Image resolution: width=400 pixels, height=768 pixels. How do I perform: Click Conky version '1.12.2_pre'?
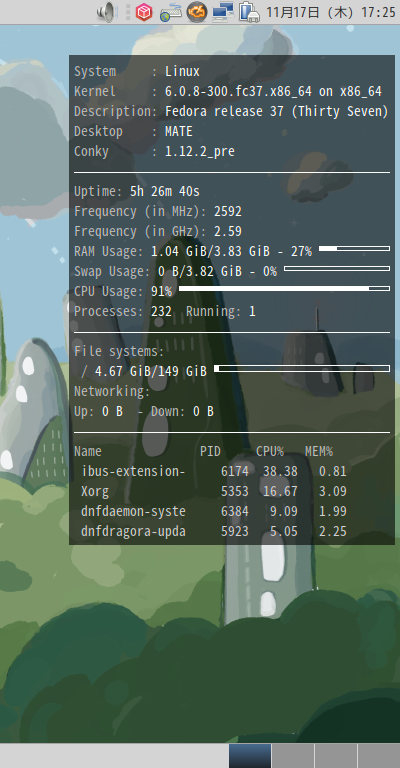click(x=200, y=152)
